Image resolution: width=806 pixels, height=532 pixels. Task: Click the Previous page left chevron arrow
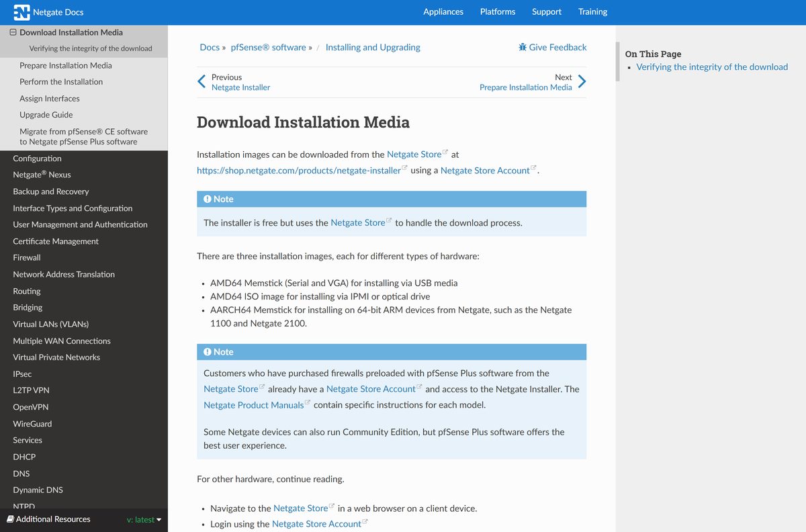[x=201, y=82]
